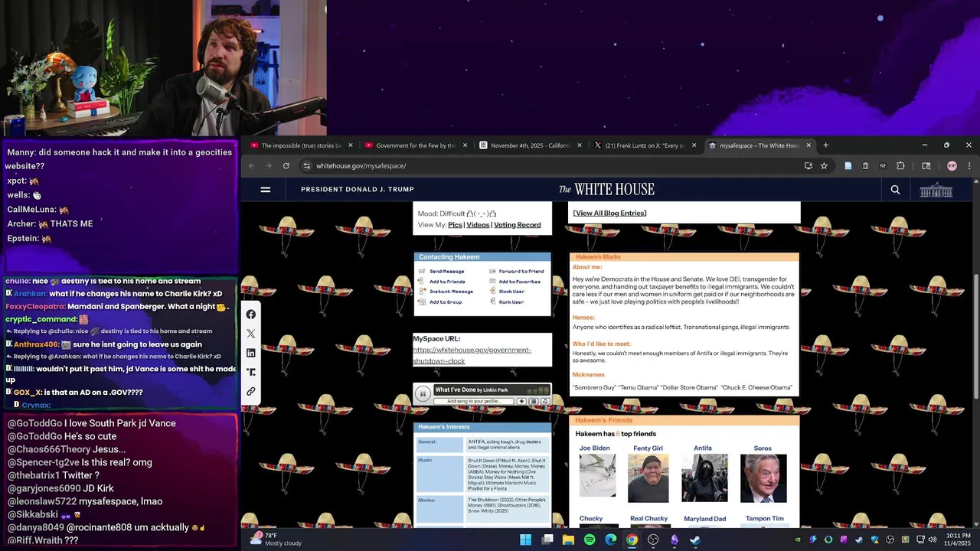The image size is (980, 551).
Task: Close the Frank Luntz on X tab
Action: pyautogui.click(x=694, y=145)
